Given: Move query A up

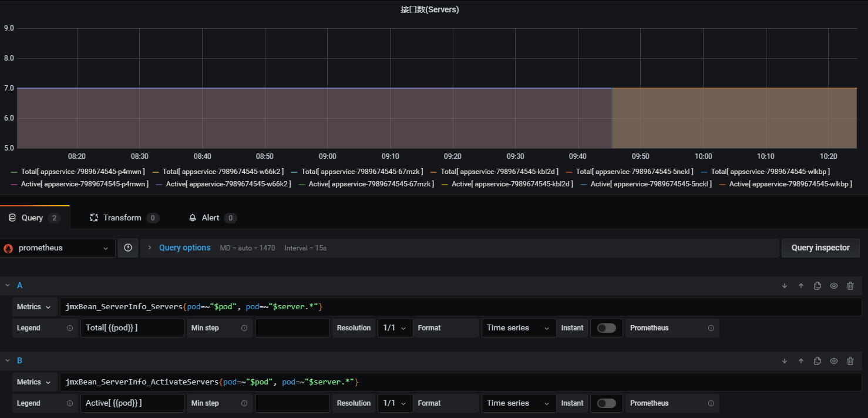Looking at the screenshot, I should [801, 286].
